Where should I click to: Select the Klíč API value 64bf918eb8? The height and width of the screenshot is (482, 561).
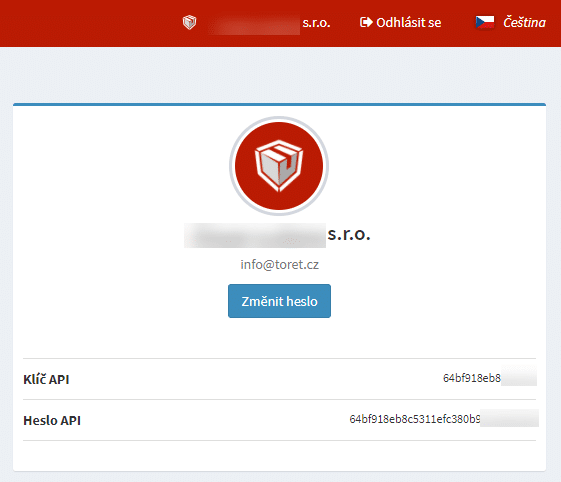472,378
